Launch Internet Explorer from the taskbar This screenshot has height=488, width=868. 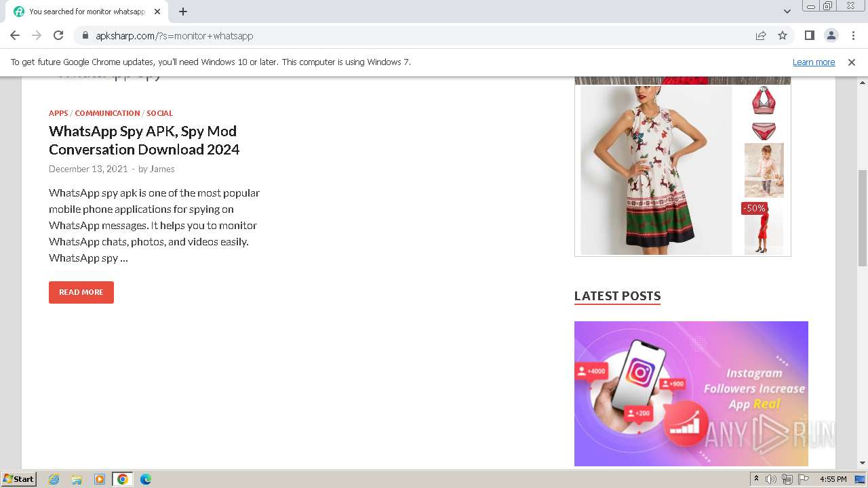click(x=54, y=479)
